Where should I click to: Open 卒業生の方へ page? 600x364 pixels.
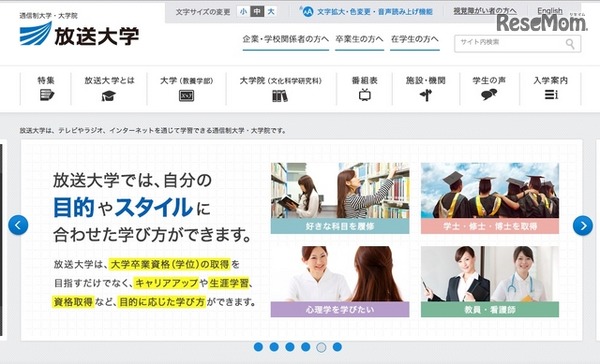(359, 39)
